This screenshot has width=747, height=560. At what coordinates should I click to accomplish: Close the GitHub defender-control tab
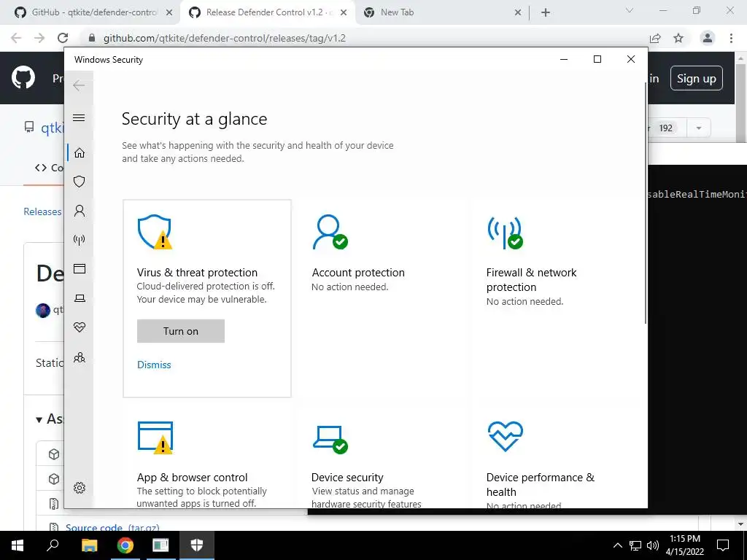pos(169,13)
